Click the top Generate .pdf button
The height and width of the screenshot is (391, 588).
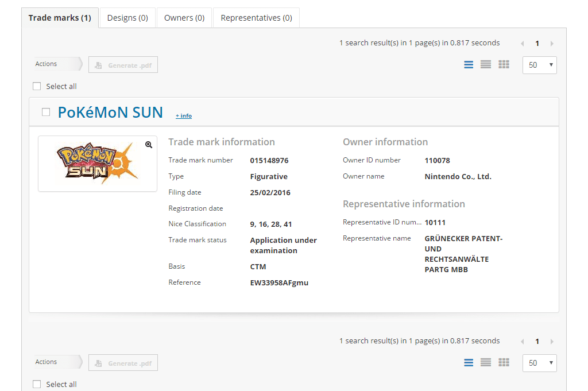[123, 65]
